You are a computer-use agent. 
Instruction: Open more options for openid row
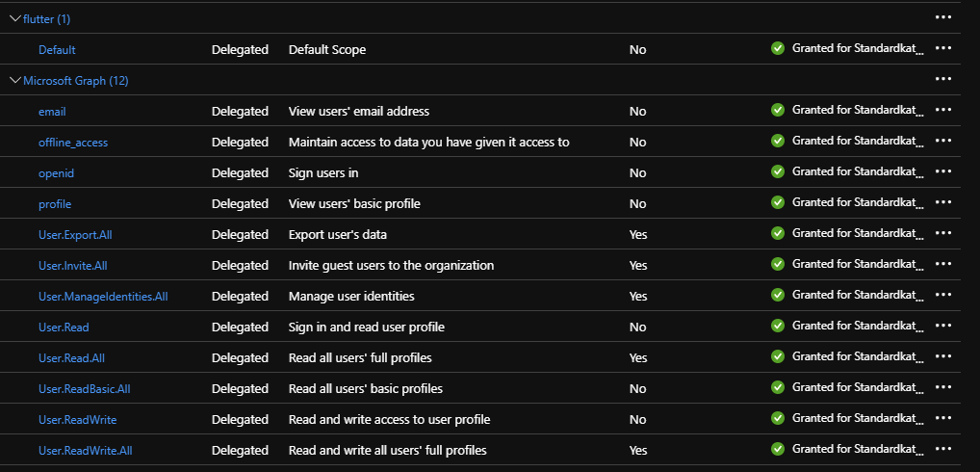(943, 171)
